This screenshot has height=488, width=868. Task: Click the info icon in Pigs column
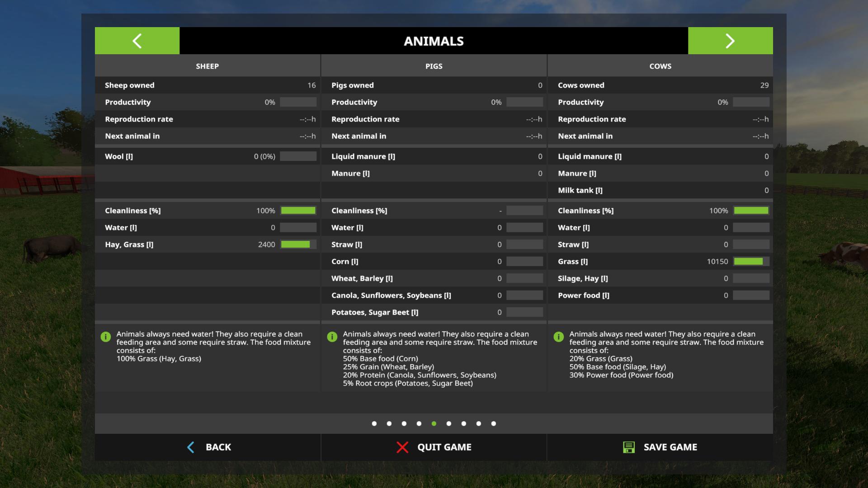click(332, 337)
